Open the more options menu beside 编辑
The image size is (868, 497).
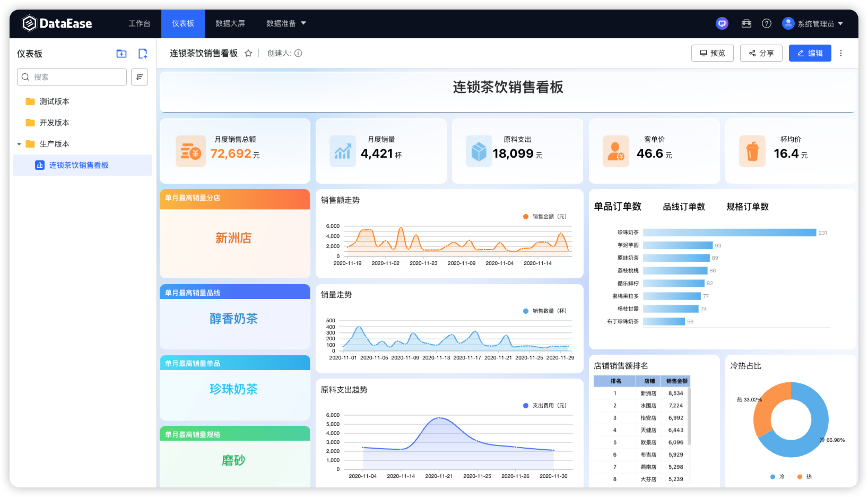tap(841, 53)
